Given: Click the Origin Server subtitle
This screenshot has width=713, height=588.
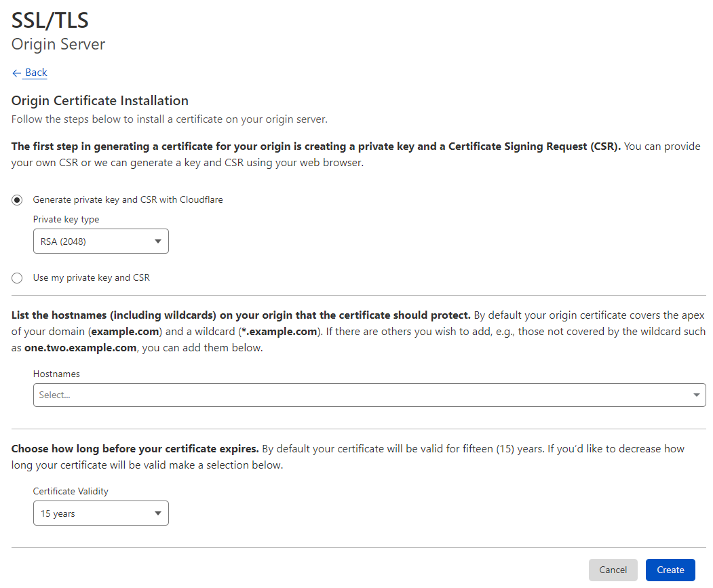Looking at the screenshot, I should tap(58, 45).
